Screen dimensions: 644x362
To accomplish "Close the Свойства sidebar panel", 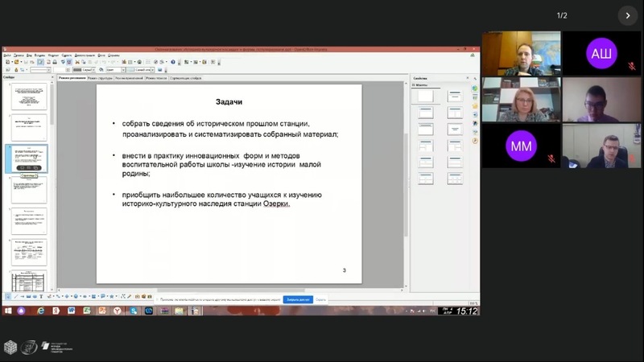I will point(469,78).
